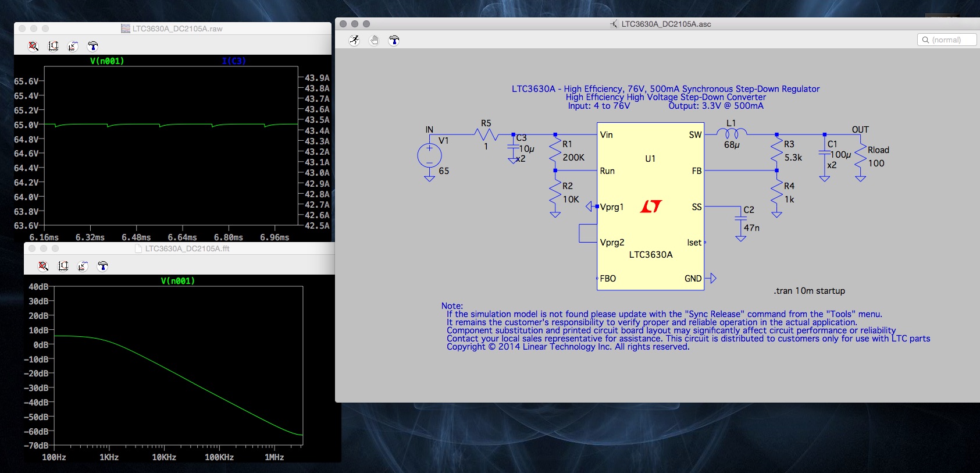Click the 100 value under Rload
This screenshot has height=473, width=980.
tap(876, 163)
